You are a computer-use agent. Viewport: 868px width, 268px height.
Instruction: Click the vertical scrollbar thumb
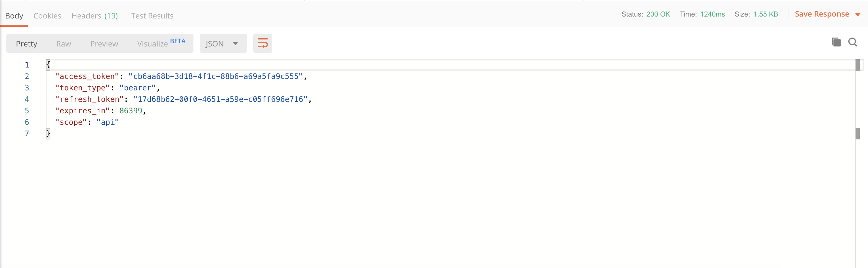coord(857,134)
